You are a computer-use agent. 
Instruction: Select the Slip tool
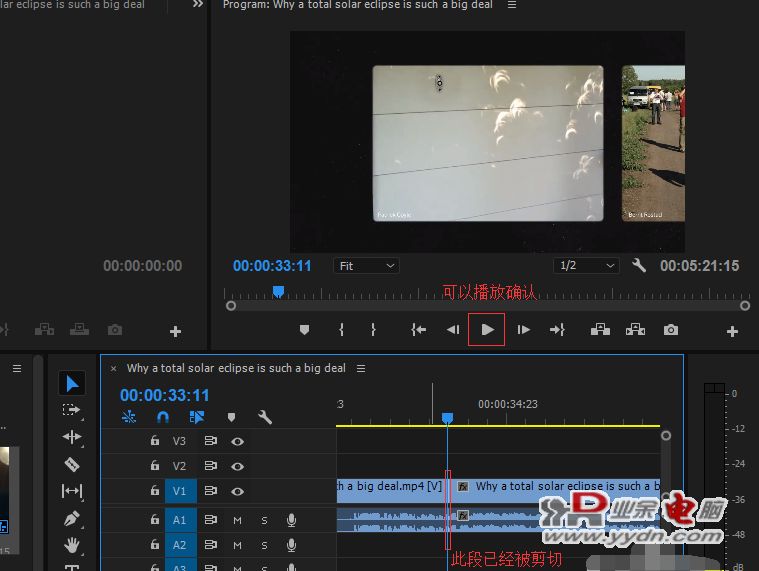pos(72,491)
